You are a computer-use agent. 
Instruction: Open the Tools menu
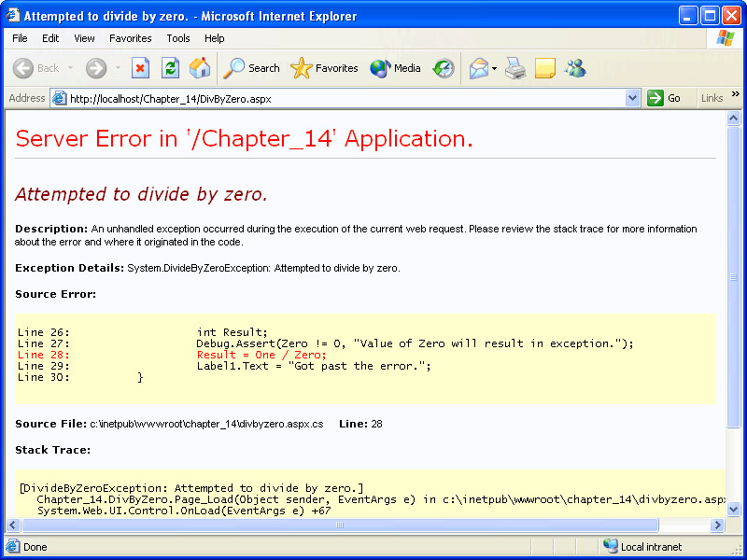click(177, 38)
